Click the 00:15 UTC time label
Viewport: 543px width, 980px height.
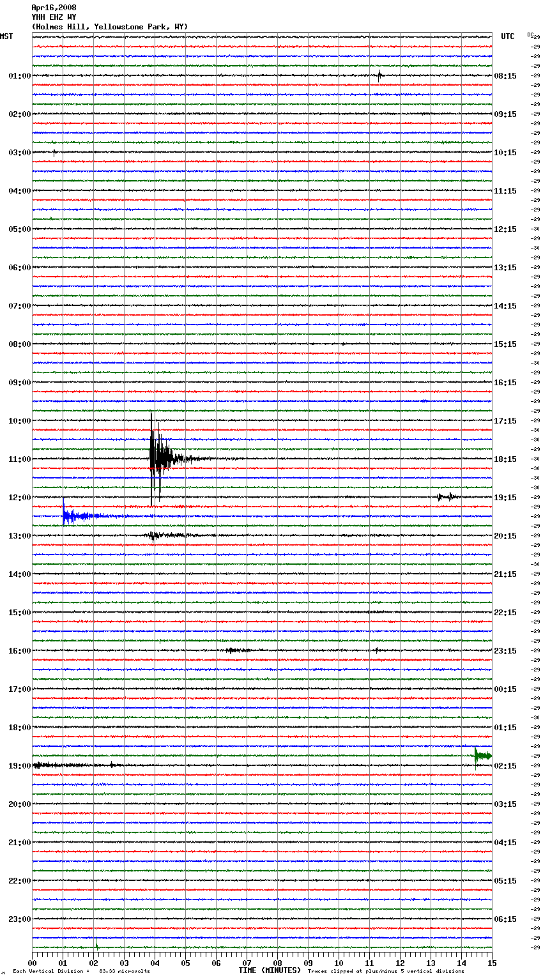click(505, 689)
